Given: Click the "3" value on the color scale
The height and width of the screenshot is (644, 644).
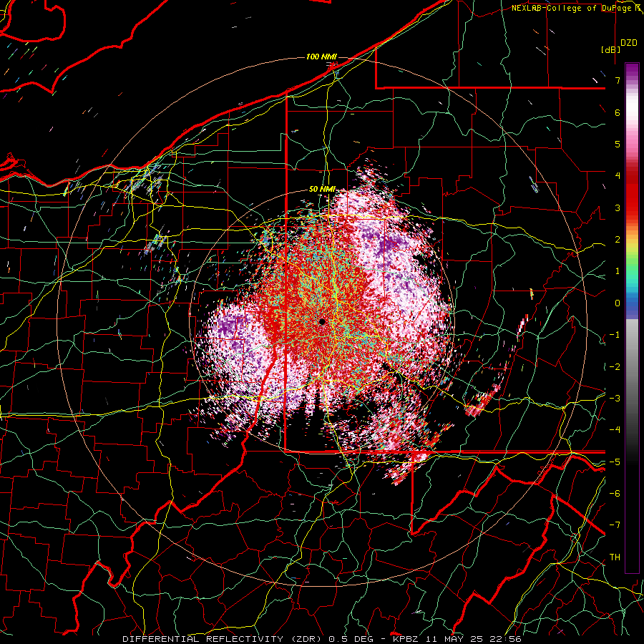Looking at the screenshot, I should [x=618, y=208].
